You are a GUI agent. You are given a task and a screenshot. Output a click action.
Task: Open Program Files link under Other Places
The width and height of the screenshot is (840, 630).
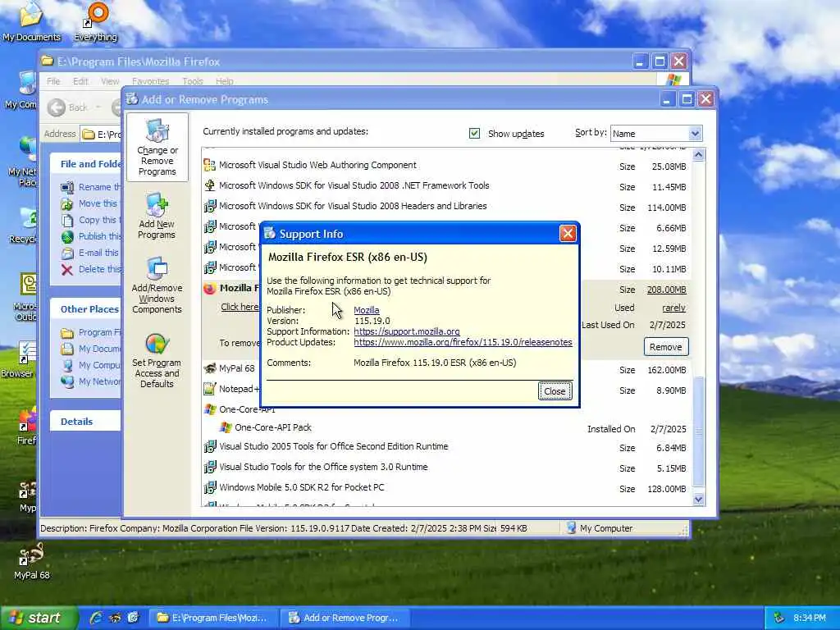point(91,333)
